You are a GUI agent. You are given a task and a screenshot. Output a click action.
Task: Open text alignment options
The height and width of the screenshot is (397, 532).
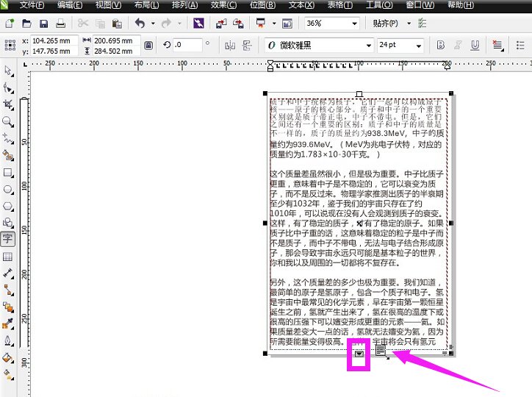click(x=497, y=45)
